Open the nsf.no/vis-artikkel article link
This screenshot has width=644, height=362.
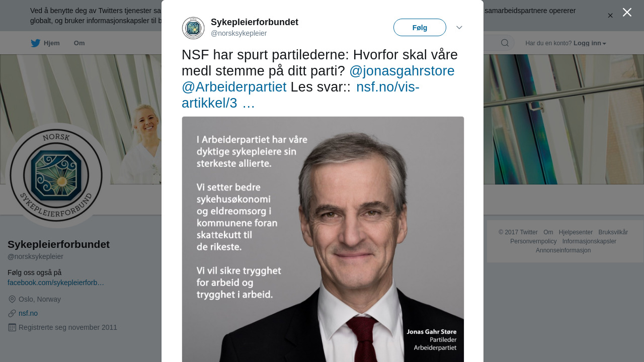point(300,95)
